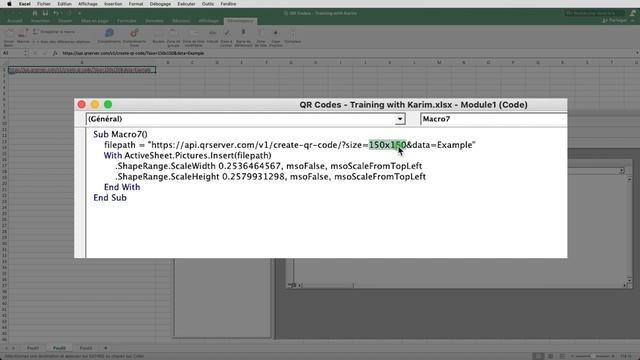Click Enregistrer une macro button
640x360 pixels.
55,31
